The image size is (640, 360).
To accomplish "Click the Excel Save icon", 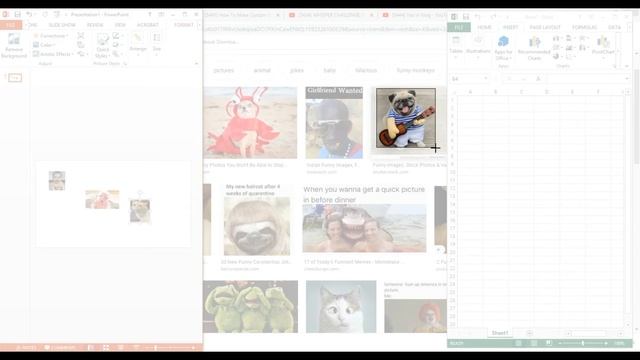I will coord(466,17).
